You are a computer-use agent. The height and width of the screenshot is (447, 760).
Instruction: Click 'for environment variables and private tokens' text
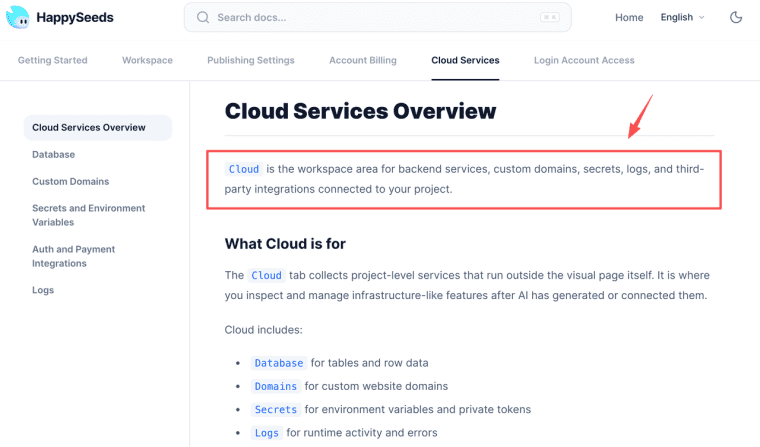(418, 410)
